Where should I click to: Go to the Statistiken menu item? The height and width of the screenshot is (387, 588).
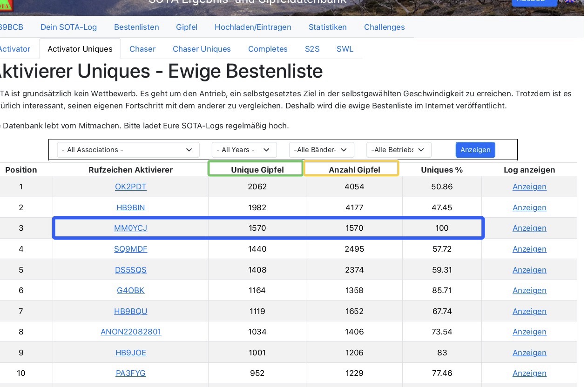tap(328, 27)
